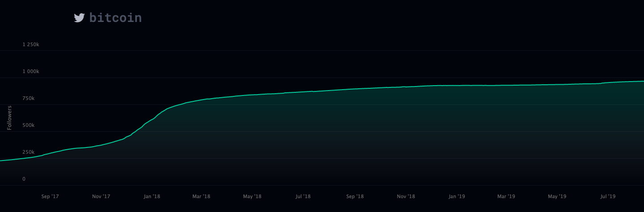Click the Nov '18 date label
Image resolution: width=644 pixels, height=212 pixels.
(x=406, y=196)
